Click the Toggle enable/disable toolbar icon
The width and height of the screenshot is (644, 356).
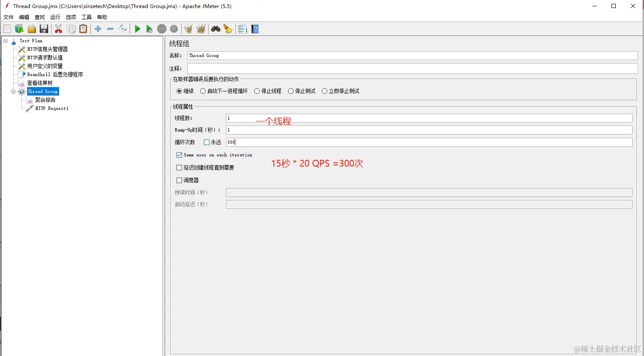tap(123, 29)
